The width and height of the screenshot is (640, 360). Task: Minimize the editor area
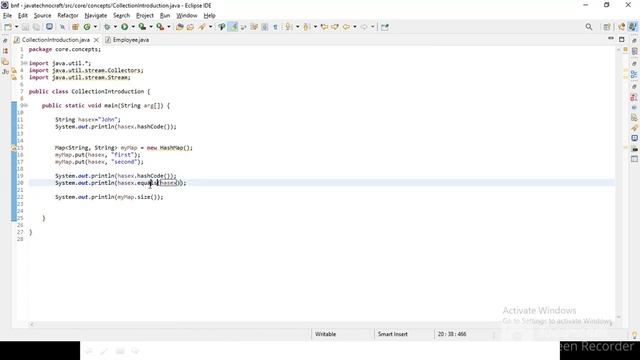611,38
